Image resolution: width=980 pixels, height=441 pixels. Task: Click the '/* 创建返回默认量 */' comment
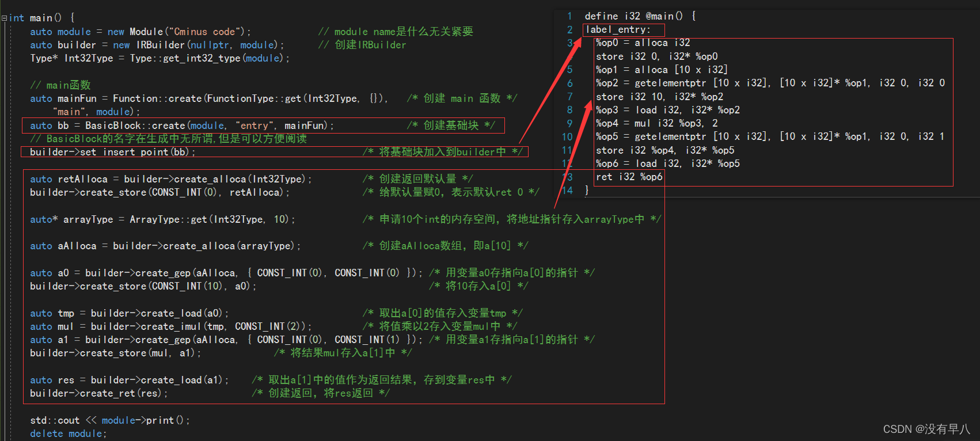click(417, 179)
